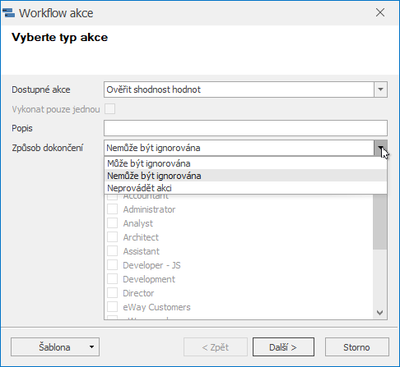Toggle the Development checkbox
The width and height of the screenshot is (400, 367).
pyautogui.click(x=112, y=279)
